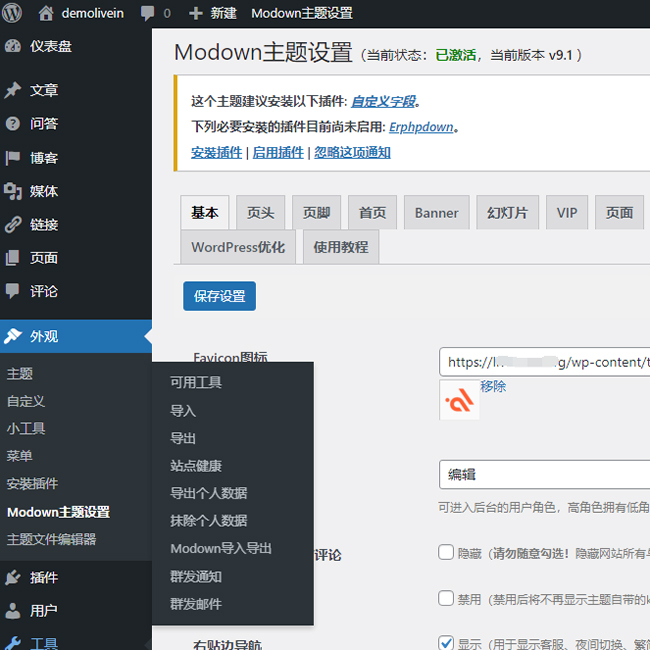Open the WordPress优化 tab
Image resolution: width=650 pixels, height=650 pixels.
(x=238, y=247)
